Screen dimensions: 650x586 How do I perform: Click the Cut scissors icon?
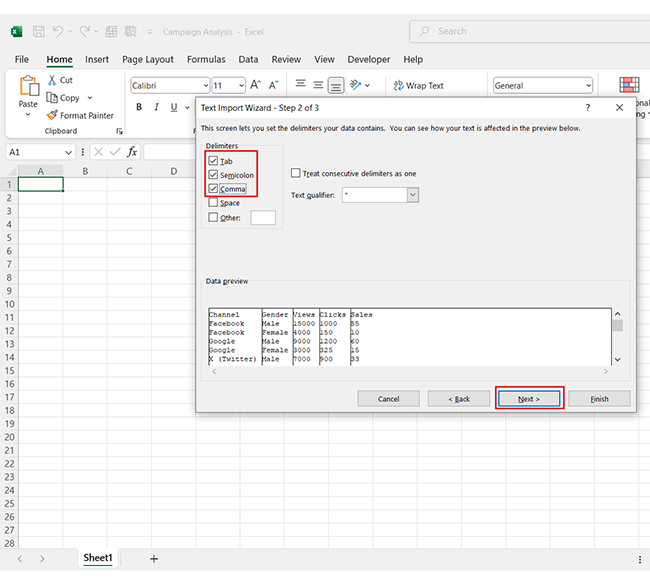(x=52, y=80)
